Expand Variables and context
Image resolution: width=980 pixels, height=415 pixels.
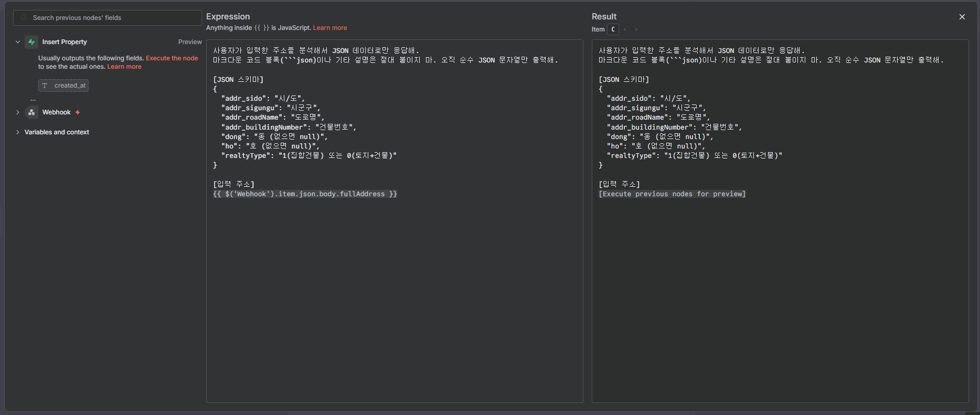point(18,132)
